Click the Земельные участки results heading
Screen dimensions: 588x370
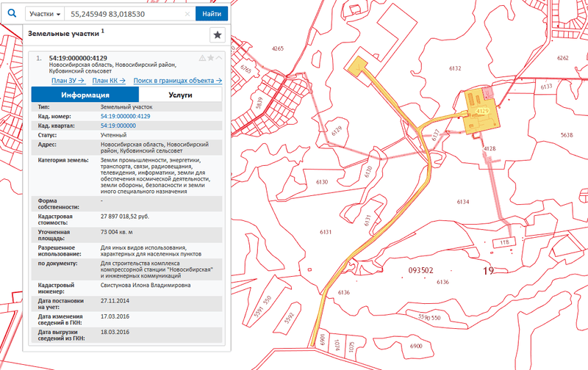62,34
